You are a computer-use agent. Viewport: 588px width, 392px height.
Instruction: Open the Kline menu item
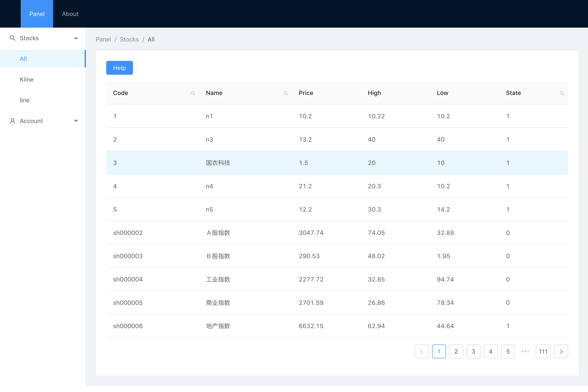point(27,79)
